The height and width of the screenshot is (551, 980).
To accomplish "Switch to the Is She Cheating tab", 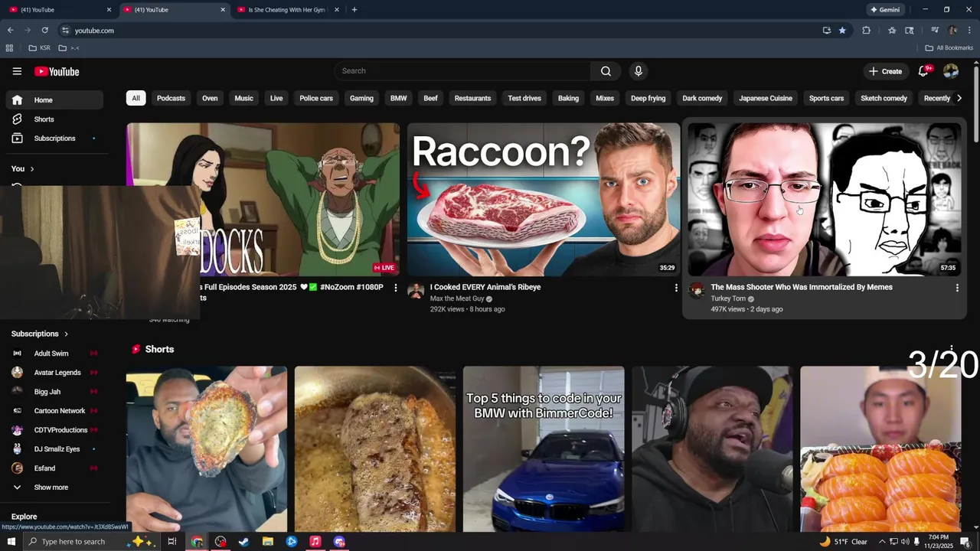I will 287,10.
